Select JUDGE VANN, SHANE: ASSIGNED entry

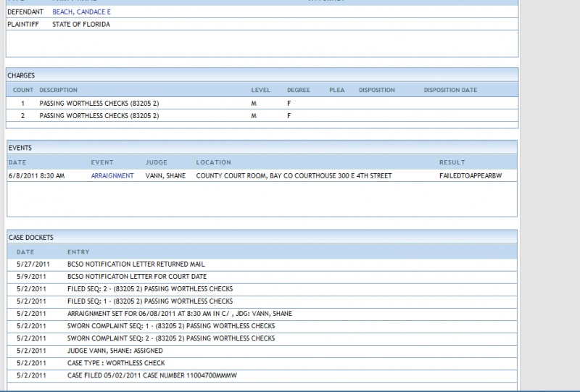pyautogui.click(x=115, y=351)
